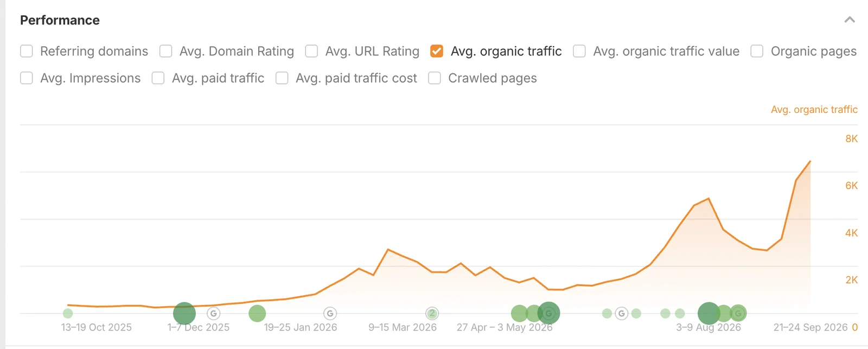Open the white Google update icon between the small green dots
868x349 pixels.
coord(622,313)
